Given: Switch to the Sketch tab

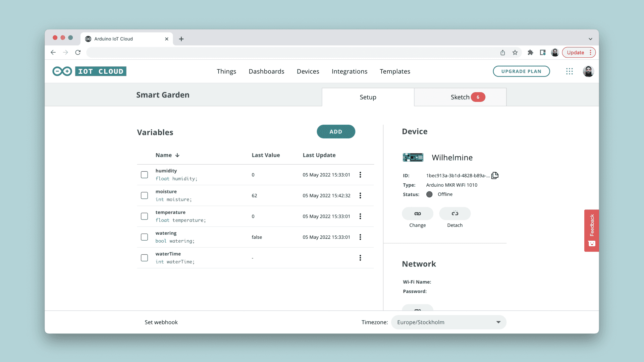Looking at the screenshot, I should 460,97.
